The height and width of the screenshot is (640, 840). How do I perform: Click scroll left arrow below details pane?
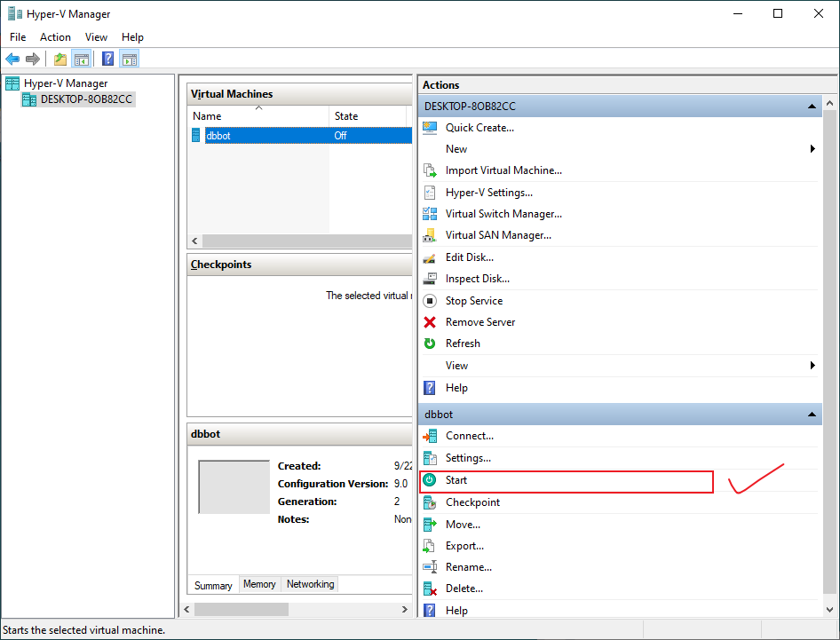[x=187, y=610]
